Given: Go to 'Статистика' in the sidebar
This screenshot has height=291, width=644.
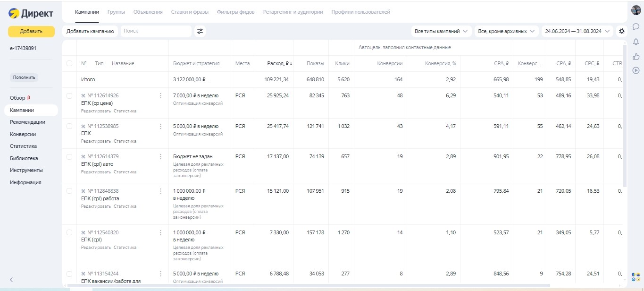Looking at the screenshot, I should (23, 146).
